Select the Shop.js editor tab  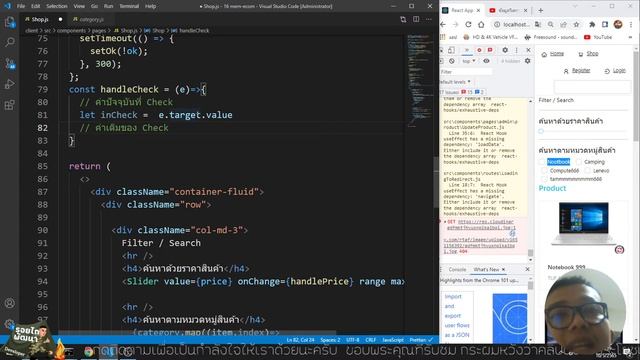pyautogui.click(x=40, y=19)
